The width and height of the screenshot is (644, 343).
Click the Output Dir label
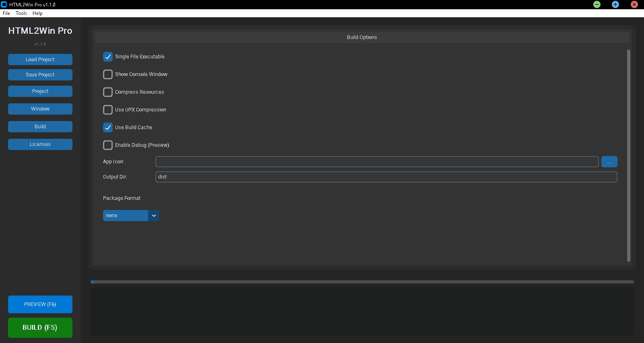115,177
